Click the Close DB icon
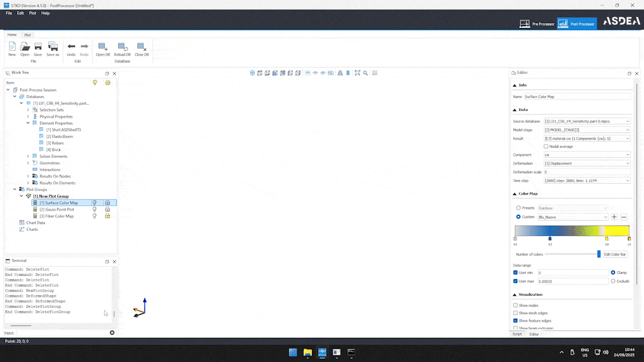644x362 pixels. [142, 47]
